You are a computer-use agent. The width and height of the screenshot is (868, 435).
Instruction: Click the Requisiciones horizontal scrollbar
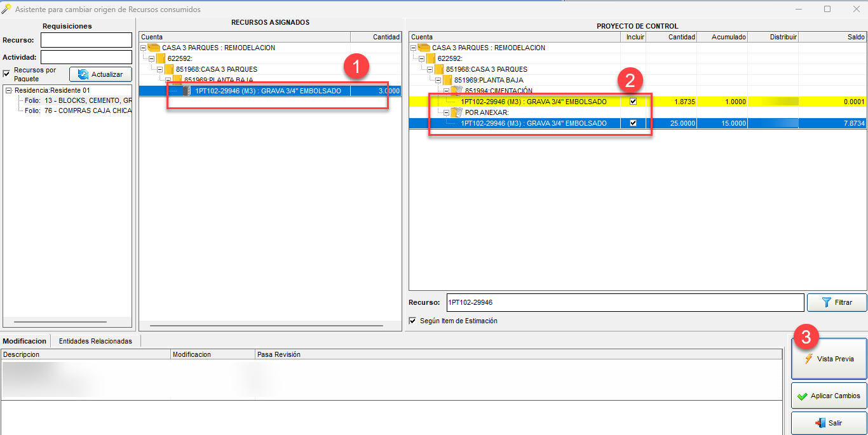[x=60, y=323]
